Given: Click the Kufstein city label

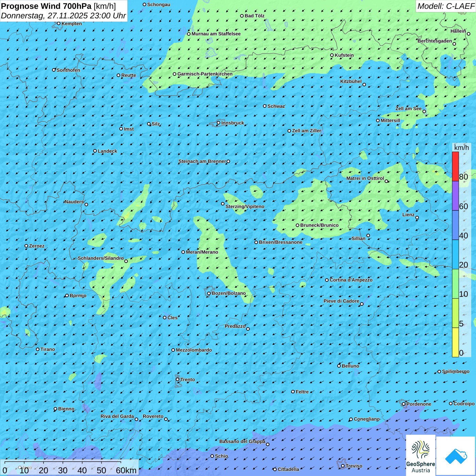Looking at the screenshot, I should [x=344, y=55].
